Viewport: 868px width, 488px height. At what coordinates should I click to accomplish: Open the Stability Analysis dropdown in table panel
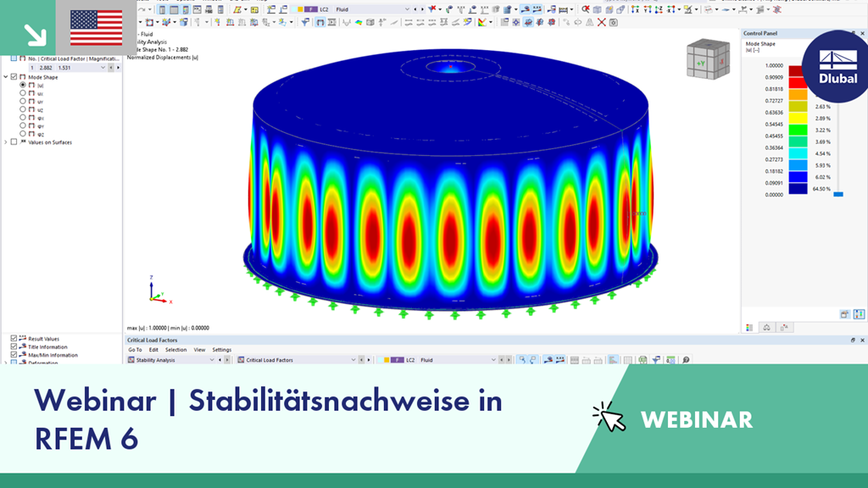(211, 359)
